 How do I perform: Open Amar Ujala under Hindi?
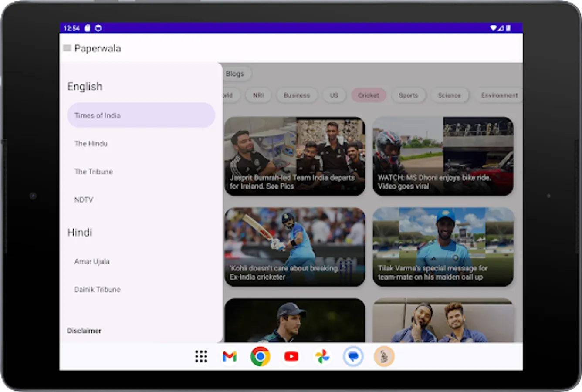(x=141, y=261)
